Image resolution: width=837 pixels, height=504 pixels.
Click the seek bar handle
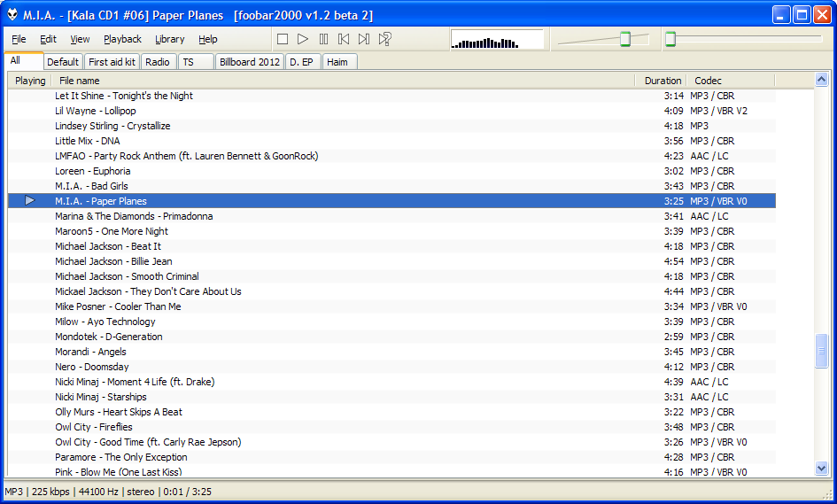670,39
